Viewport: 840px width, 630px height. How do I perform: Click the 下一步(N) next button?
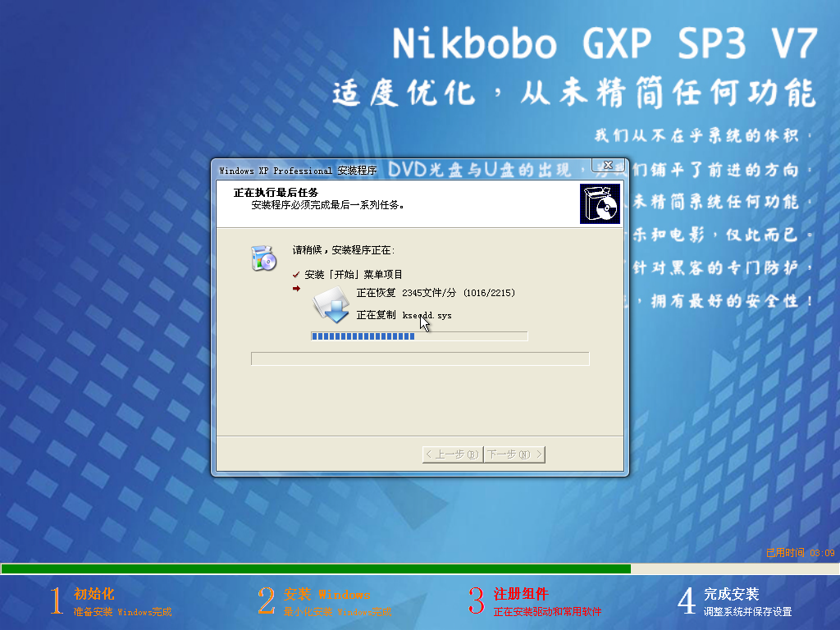(x=514, y=454)
